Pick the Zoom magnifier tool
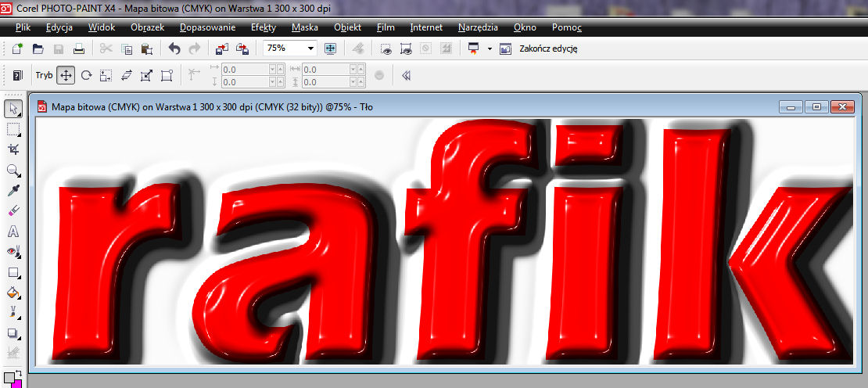This screenshot has width=868, height=388. point(13,171)
